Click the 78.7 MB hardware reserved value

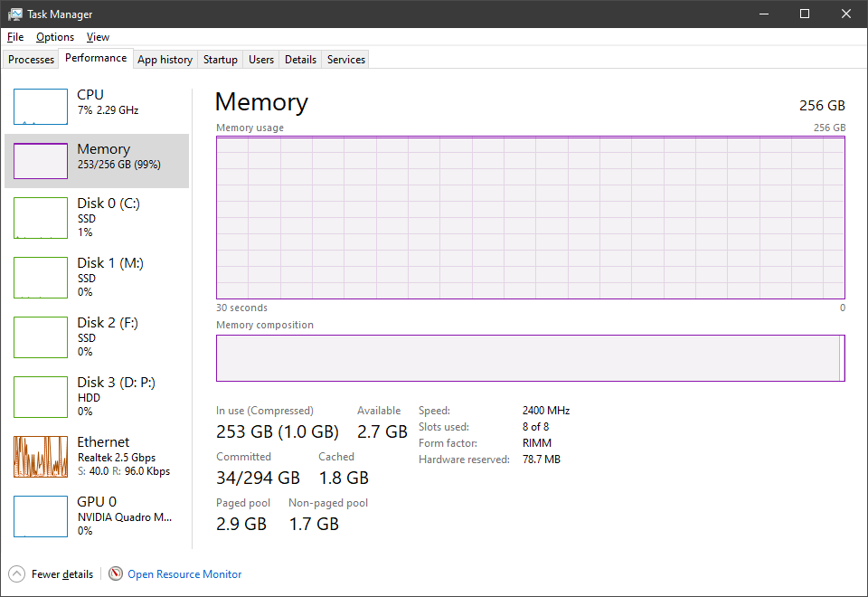[x=542, y=460]
